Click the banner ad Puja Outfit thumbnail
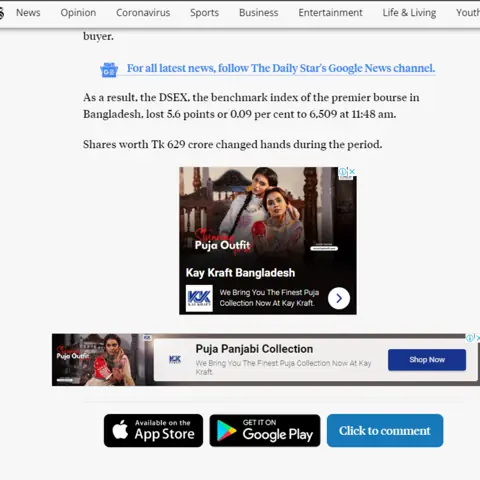The image size is (480, 480). coord(99,360)
